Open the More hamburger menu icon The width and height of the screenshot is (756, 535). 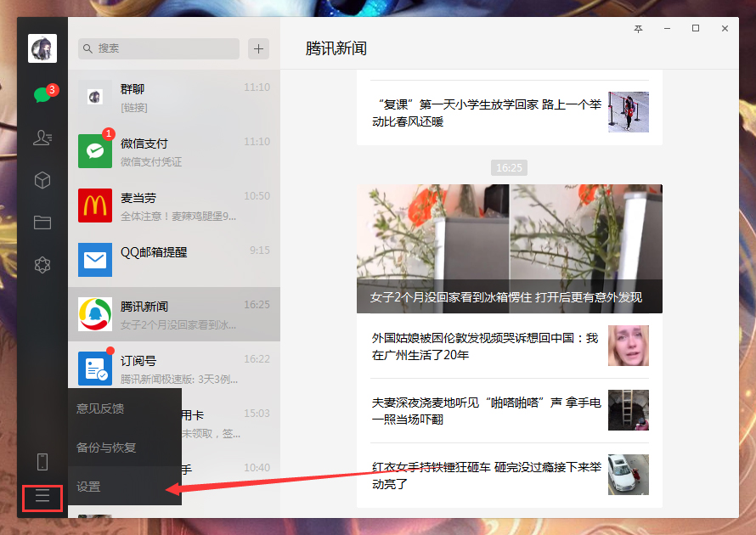[x=42, y=498]
